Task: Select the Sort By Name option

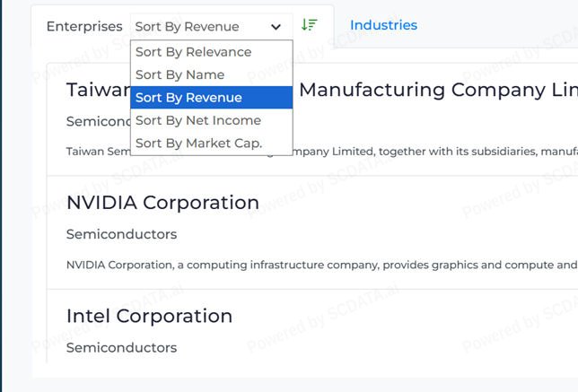Action: (x=180, y=74)
